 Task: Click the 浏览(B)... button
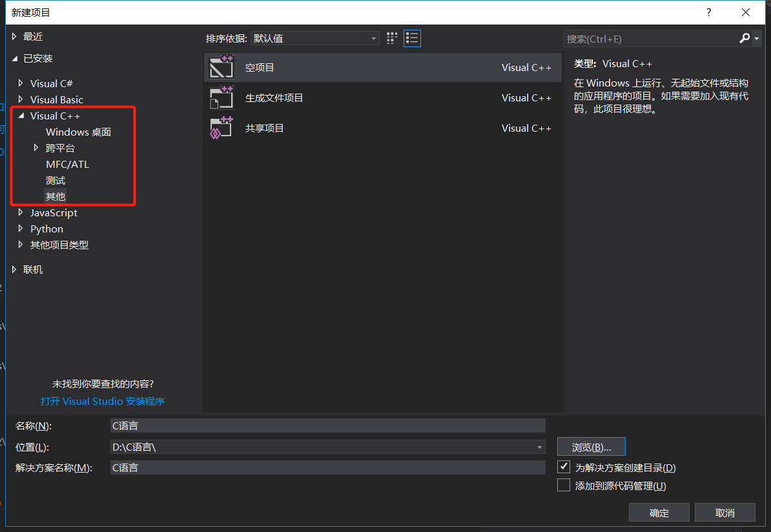591,447
